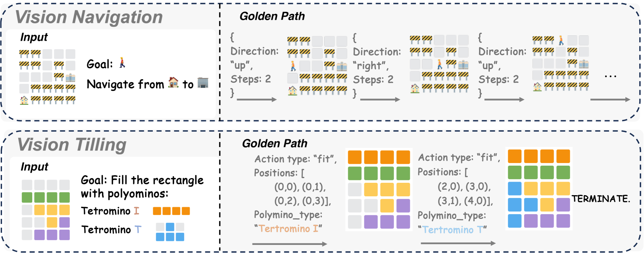Image resolution: width=644 pixels, height=253 pixels.
Task: Click the ellipsis after the third navigation grid
Action: [610, 76]
